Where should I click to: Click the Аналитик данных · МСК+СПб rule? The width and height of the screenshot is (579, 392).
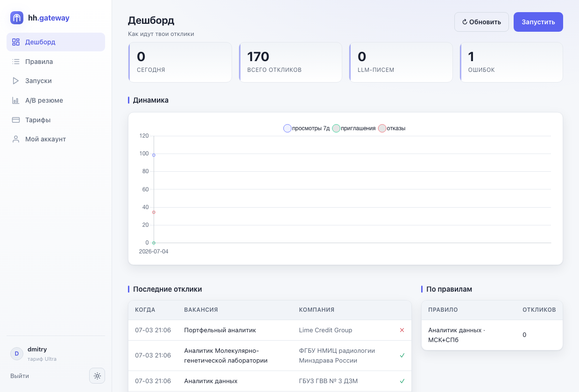tap(457, 335)
